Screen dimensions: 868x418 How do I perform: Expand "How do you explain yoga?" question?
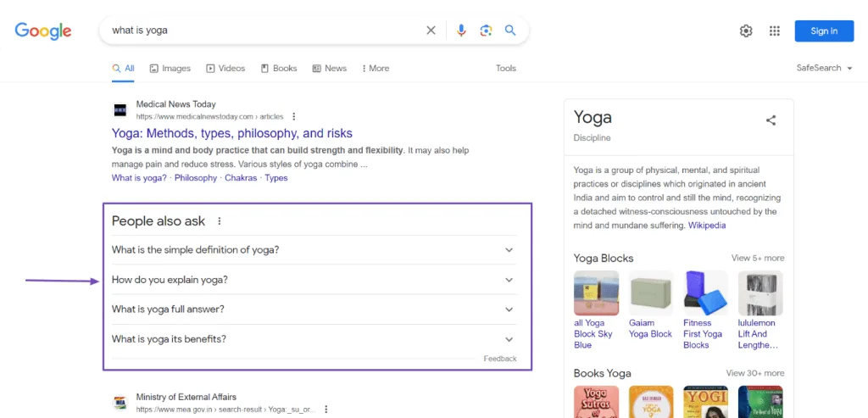click(314, 280)
